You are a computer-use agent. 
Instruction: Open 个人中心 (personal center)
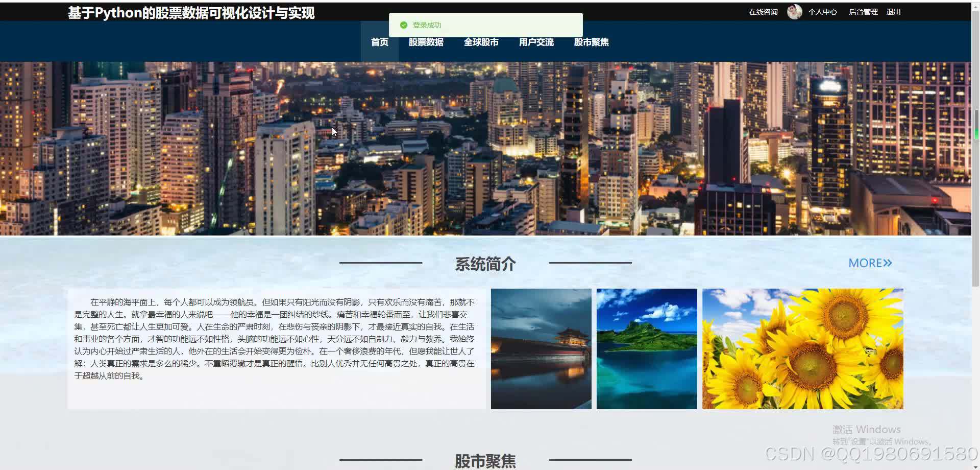coord(822,11)
